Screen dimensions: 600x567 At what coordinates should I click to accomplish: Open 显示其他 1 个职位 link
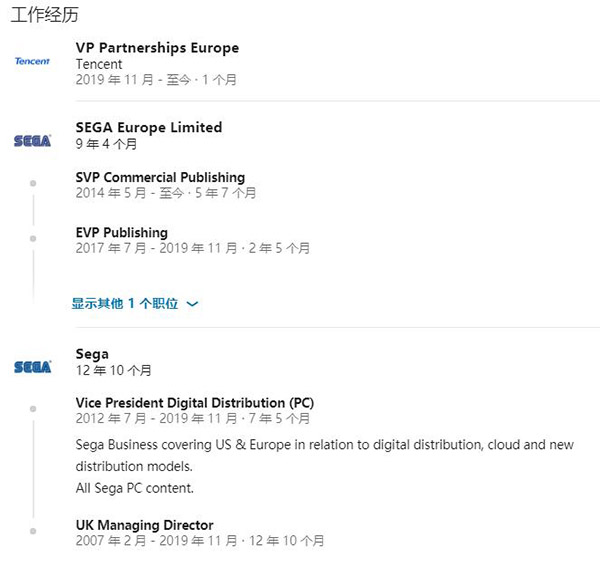(x=125, y=303)
